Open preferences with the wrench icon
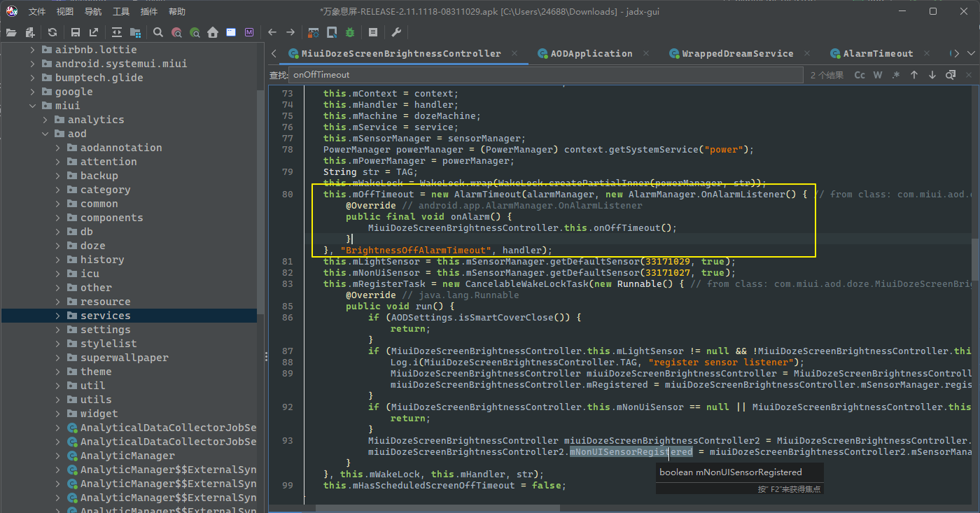The image size is (980, 513). coord(395,32)
